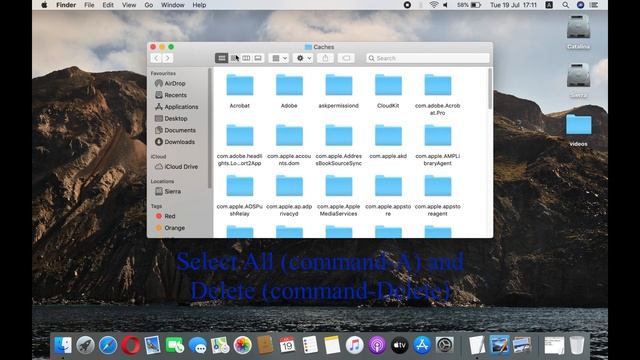Open Safari from the Dock

point(108,345)
